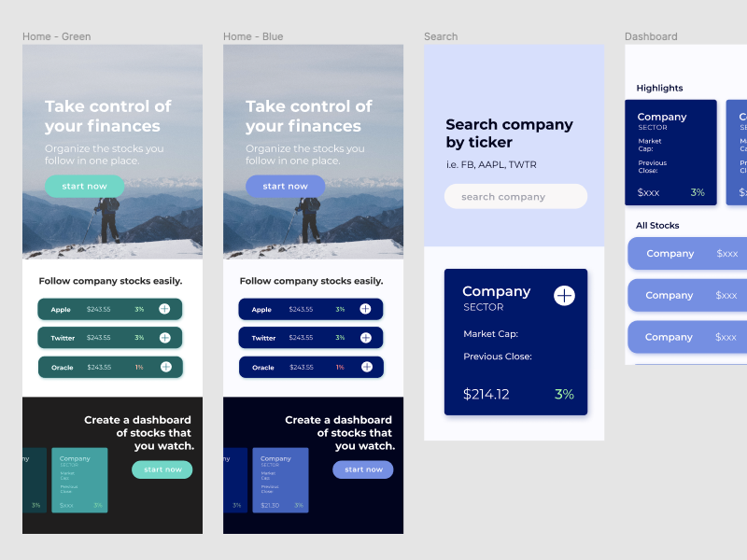747x560 pixels.
Task: Select the 'Dashboard' frame label
Action: coord(651,36)
